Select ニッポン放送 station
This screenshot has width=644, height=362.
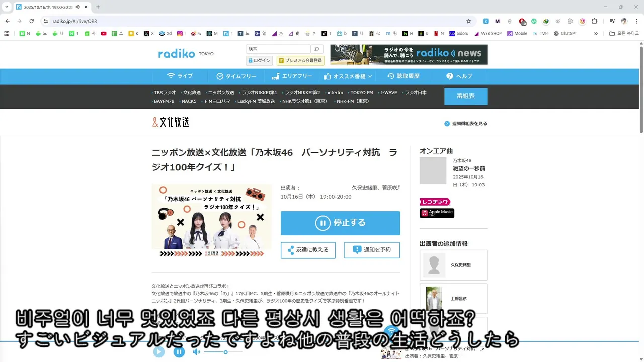pos(220,93)
